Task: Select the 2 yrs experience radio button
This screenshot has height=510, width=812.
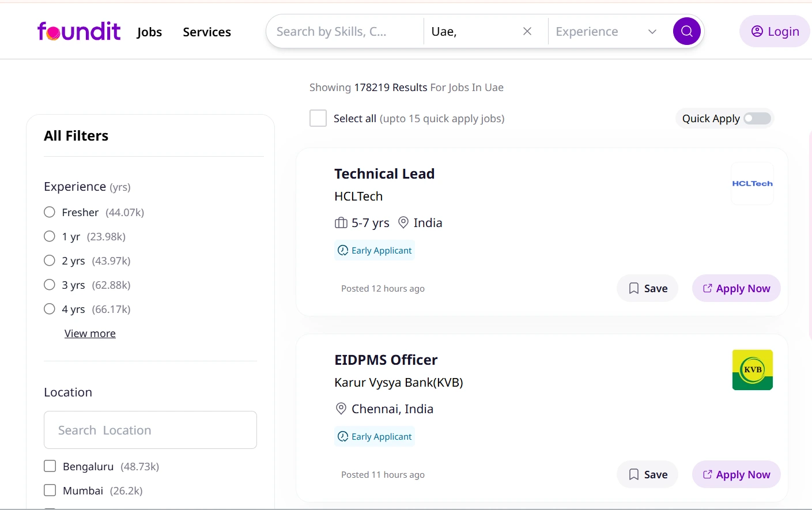Action: pos(50,260)
